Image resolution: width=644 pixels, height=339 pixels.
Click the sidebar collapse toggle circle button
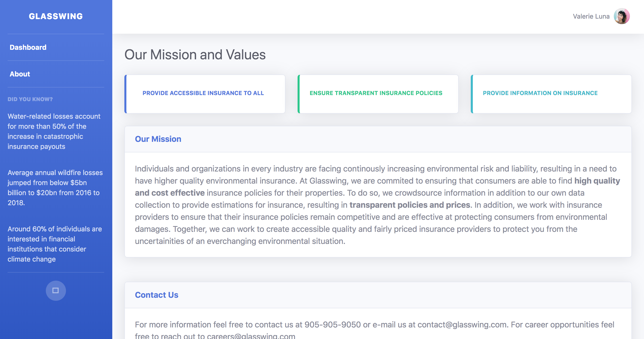[56, 290]
